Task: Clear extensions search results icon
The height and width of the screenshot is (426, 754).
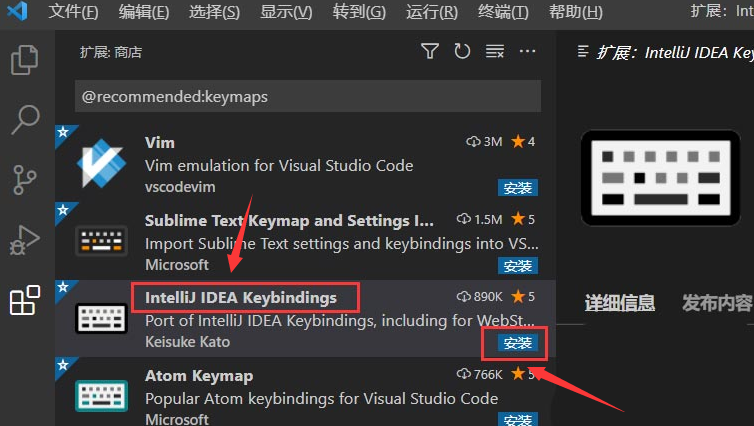Action: (x=494, y=51)
